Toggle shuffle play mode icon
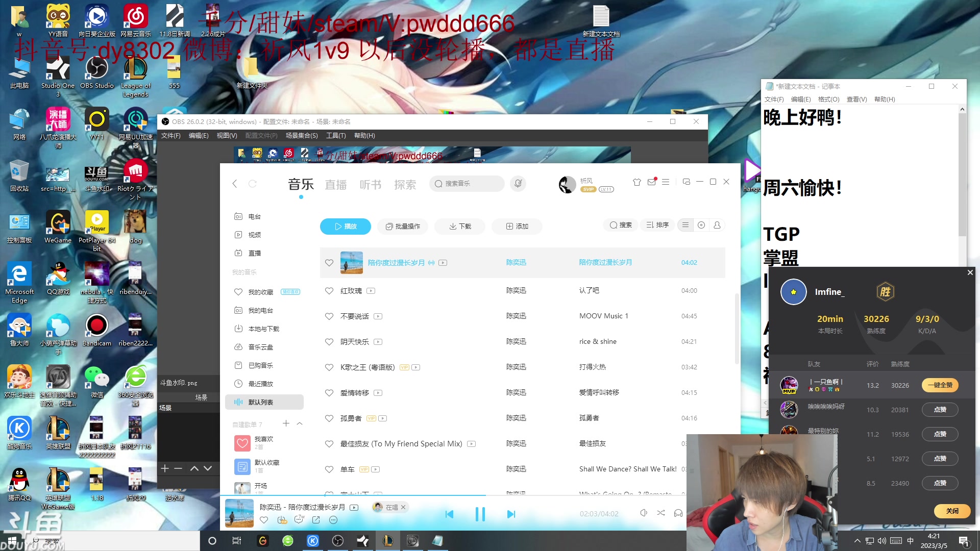 pyautogui.click(x=661, y=513)
